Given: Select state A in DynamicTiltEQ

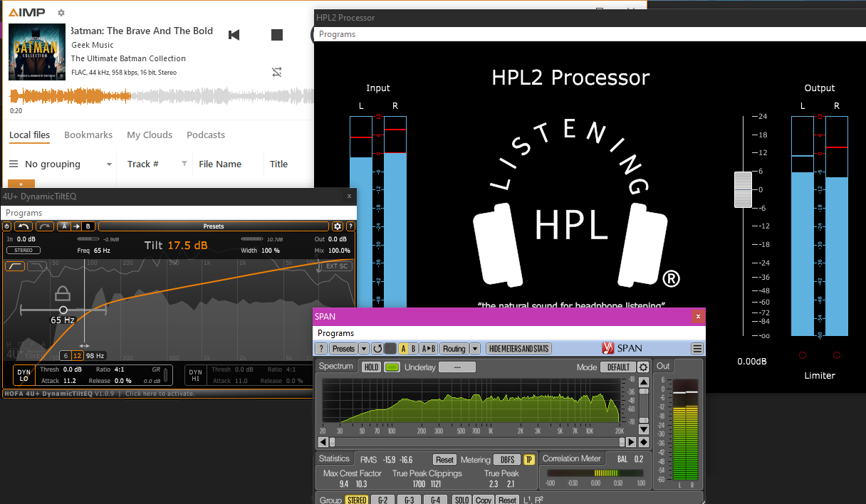Looking at the screenshot, I should tap(63, 226).
